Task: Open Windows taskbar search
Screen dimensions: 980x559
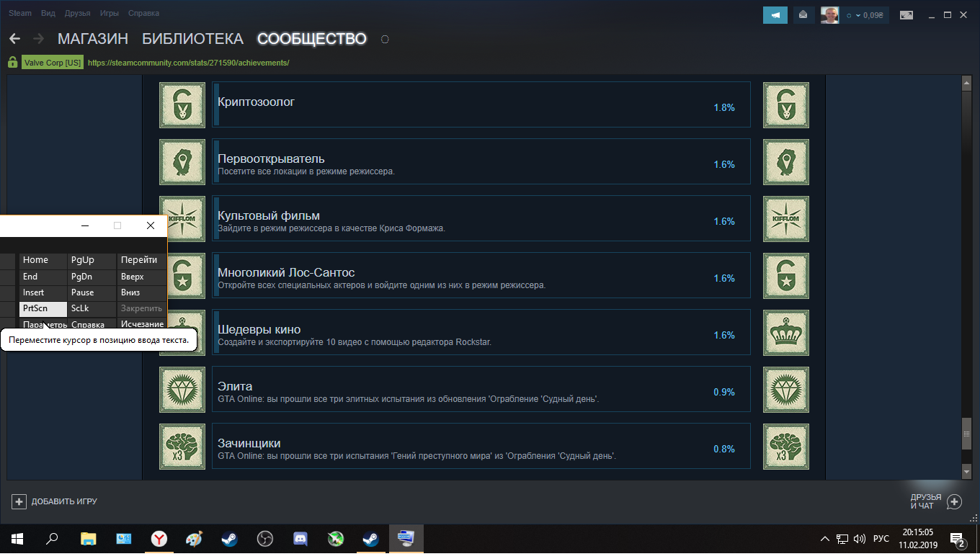Action: (x=52, y=539)
